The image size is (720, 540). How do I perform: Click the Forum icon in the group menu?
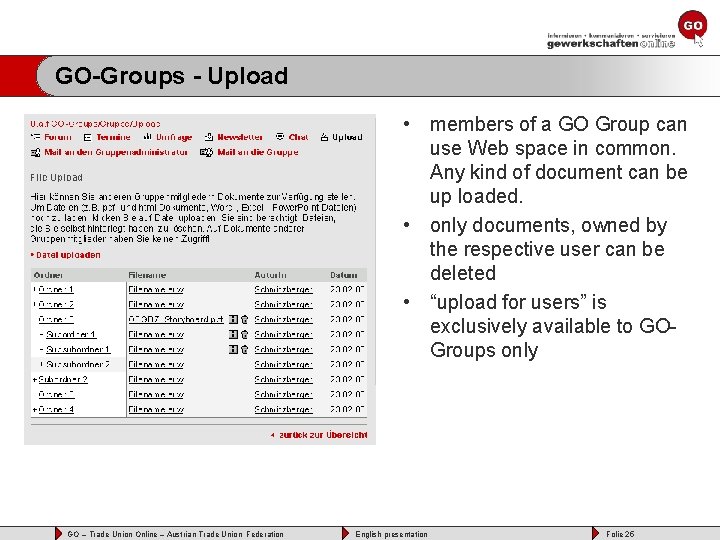(35, 137)
